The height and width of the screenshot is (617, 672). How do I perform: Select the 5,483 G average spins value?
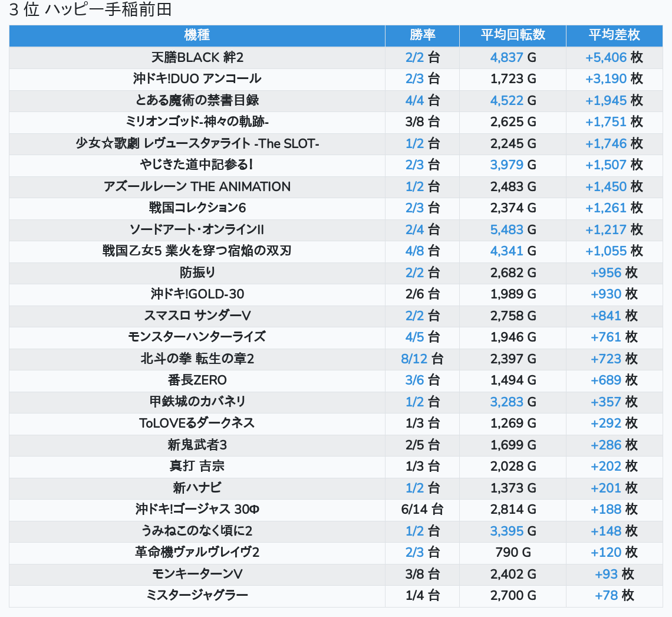click(x=513, y=229)
